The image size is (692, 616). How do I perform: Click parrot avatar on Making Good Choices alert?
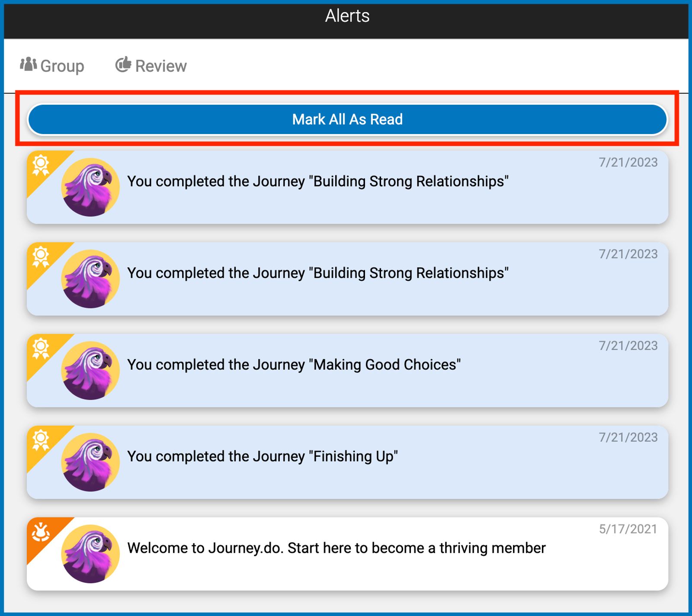pos(90,371)
